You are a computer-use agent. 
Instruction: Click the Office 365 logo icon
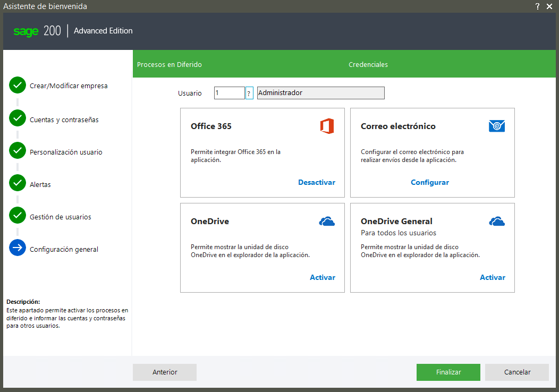(x=327, y=126)
